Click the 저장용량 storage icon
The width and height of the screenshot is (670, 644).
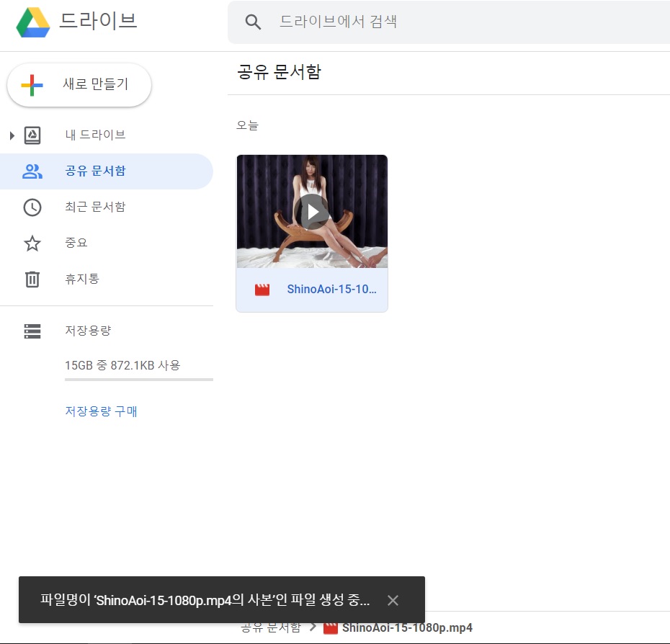coord(32,331)
